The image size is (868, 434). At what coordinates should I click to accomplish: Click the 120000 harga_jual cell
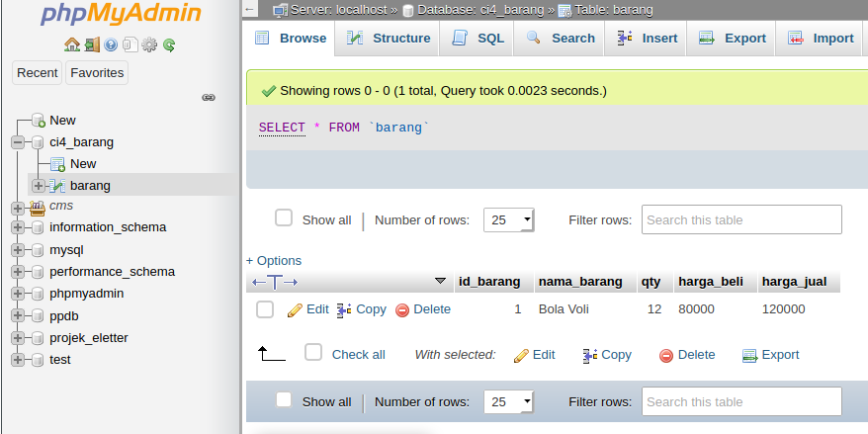coord(783,309)
